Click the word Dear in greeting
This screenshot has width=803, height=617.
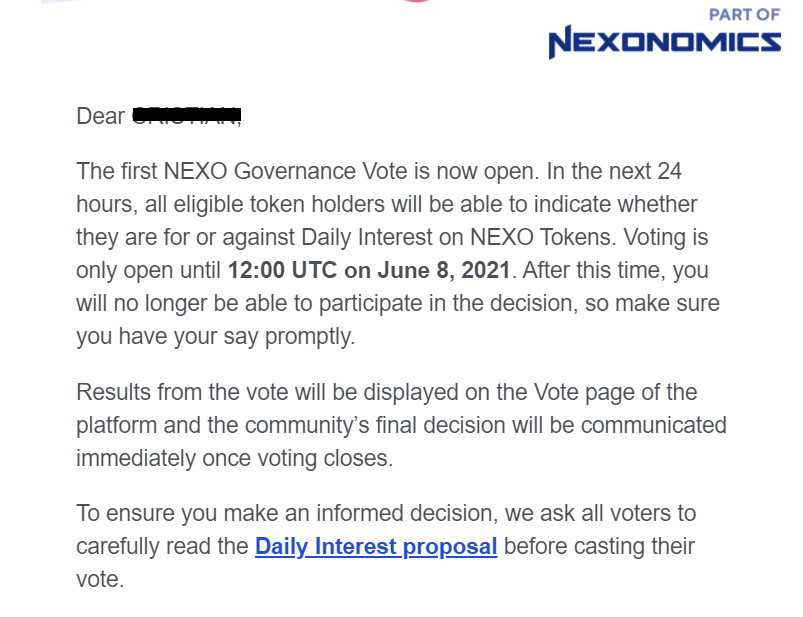(x=100, y=116)
